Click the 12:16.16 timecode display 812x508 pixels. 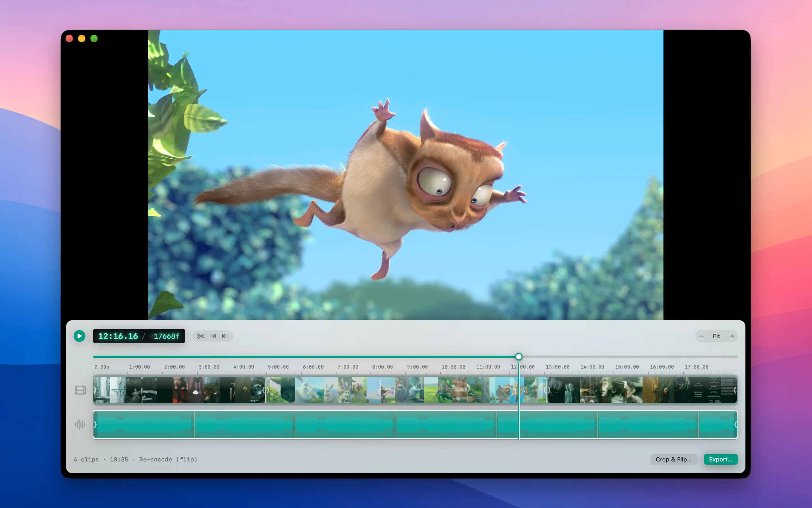click(x=118, y=336)
